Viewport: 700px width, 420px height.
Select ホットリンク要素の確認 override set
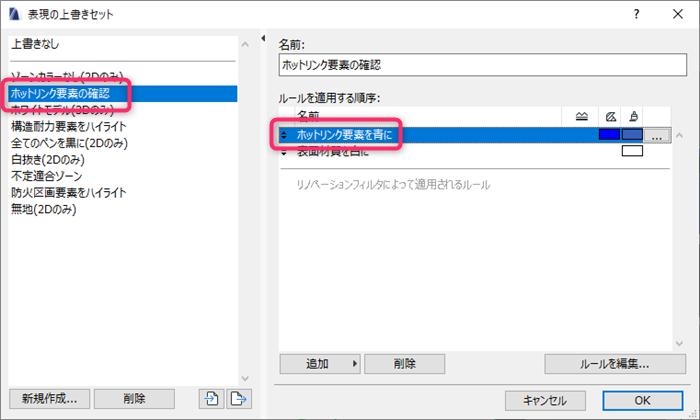(x=123, y=94)
